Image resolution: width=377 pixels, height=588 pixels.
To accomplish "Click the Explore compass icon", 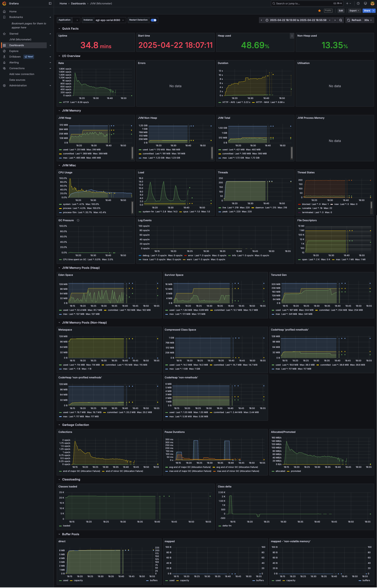I will tap(4, 51).
